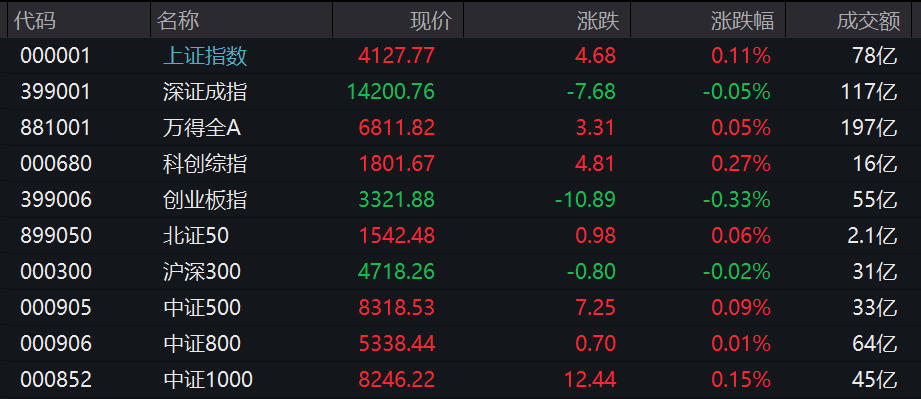The image size is (921, 399).
Task: Sort by the 名称 column header
Action: click(x=178, y=21)
